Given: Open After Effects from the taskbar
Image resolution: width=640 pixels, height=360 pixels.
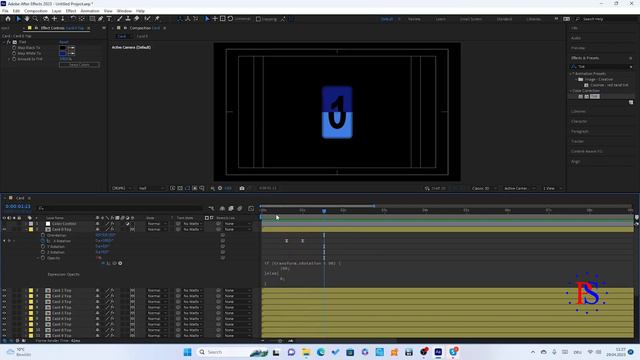Looking at the screenshot, I should coord(438,352).
